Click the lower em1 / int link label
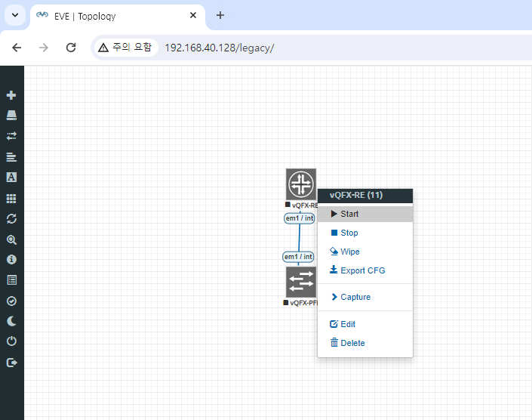 pos(298,257)
